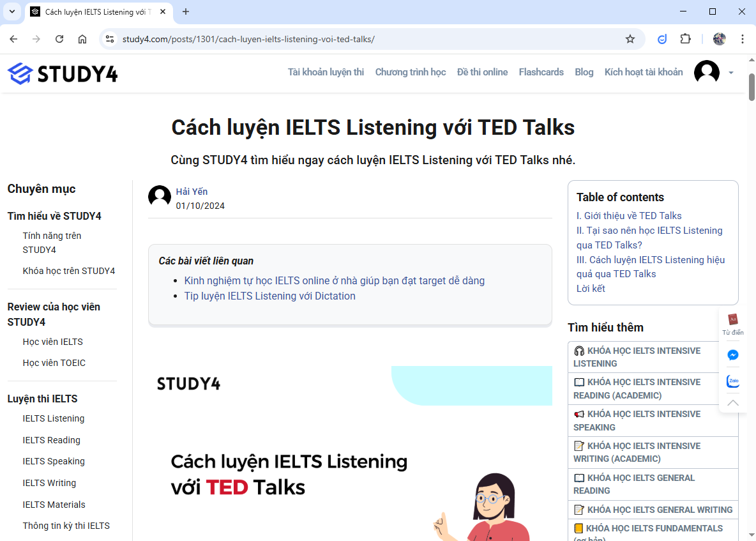This screenshot has height=541, width=756.
Task: Click the page vertical scrollbar thumb
Action: 752,88
